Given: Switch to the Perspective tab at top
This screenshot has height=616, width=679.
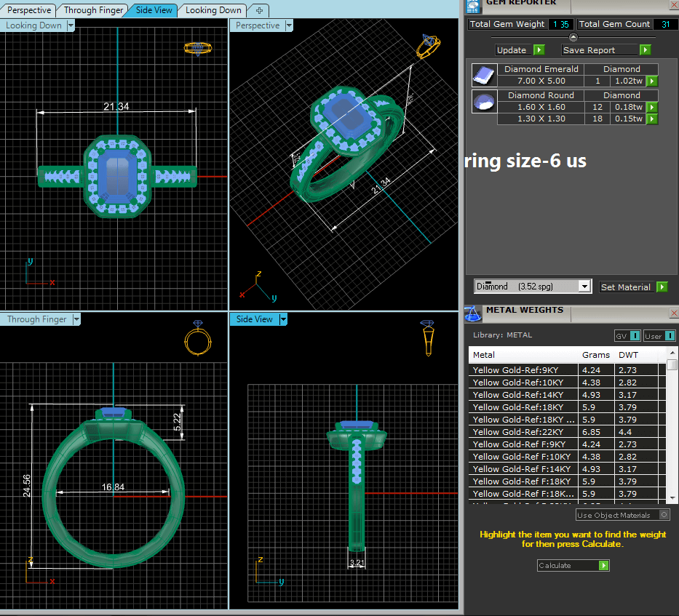Looking at the screenshot, I should tap(29, 10).
